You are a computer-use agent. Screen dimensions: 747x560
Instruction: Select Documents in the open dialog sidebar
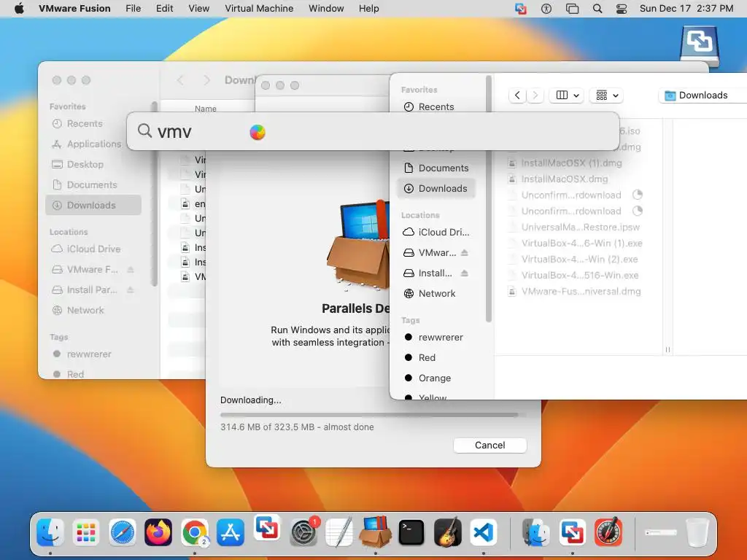tap(436, 168)
